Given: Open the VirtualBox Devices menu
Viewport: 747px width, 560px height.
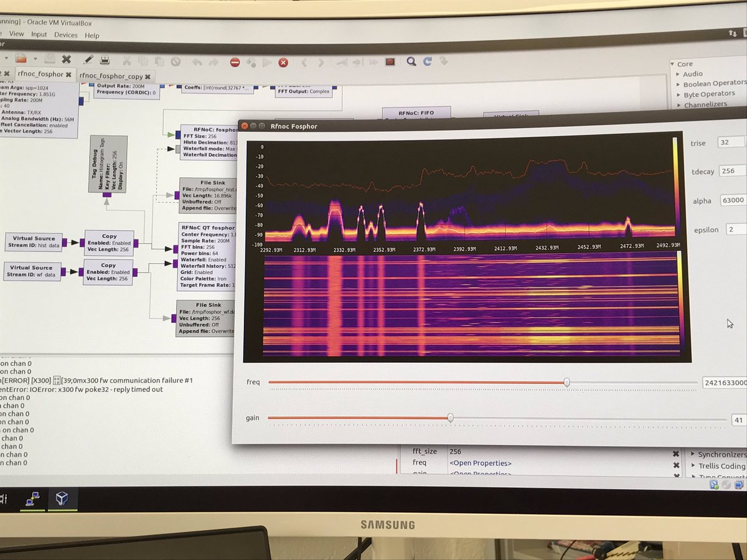Looking at the screenshot, I should [65, 35].
